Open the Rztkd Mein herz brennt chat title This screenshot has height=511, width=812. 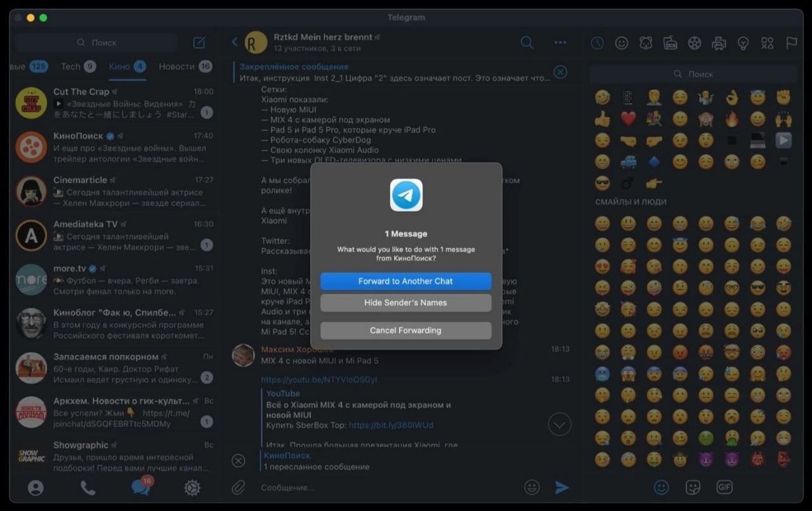[323, 37]
